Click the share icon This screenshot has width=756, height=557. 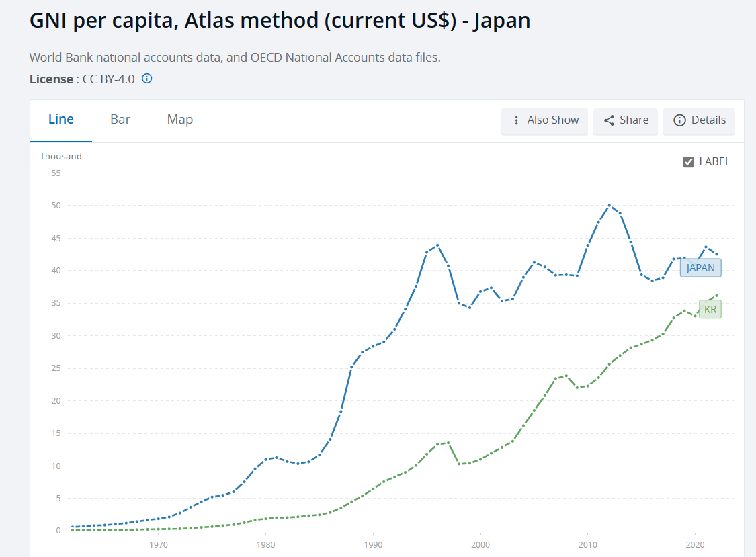pos(610,120)
